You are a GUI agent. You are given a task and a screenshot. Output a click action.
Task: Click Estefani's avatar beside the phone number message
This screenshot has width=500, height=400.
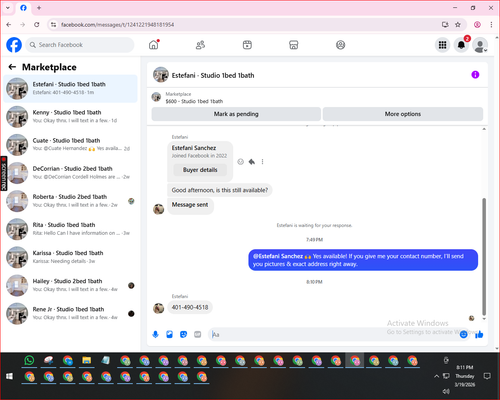[x=158, y=308]
